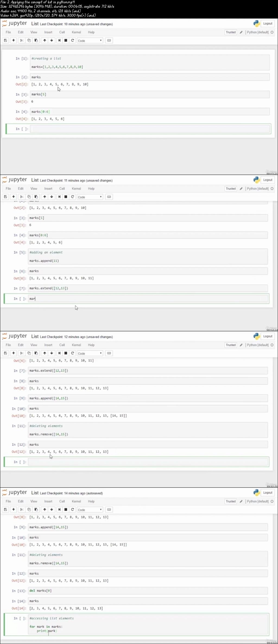Click Logout in the 11-minutes-ago notebook
Screen dimensions: 278x644
pyautogui.click(x=268, y=180)
